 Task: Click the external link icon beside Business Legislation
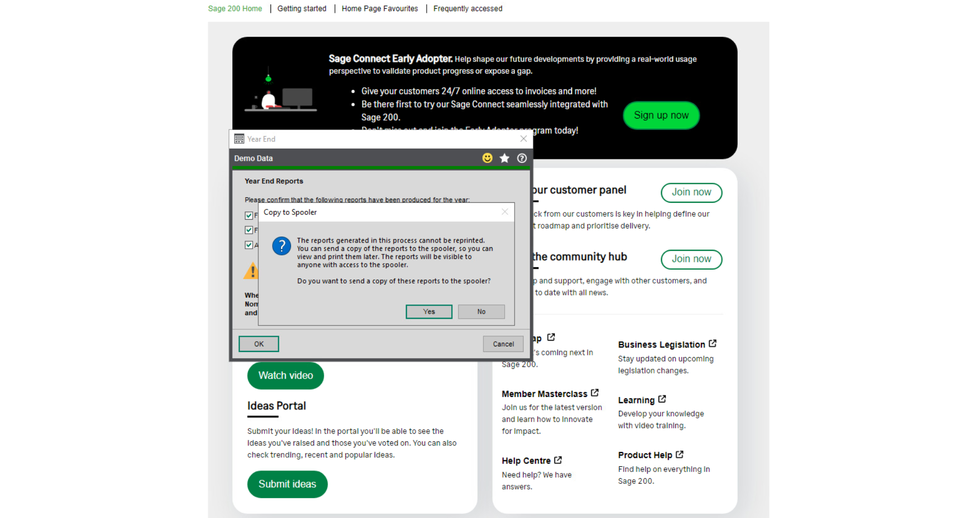click(x=713, y=343)
